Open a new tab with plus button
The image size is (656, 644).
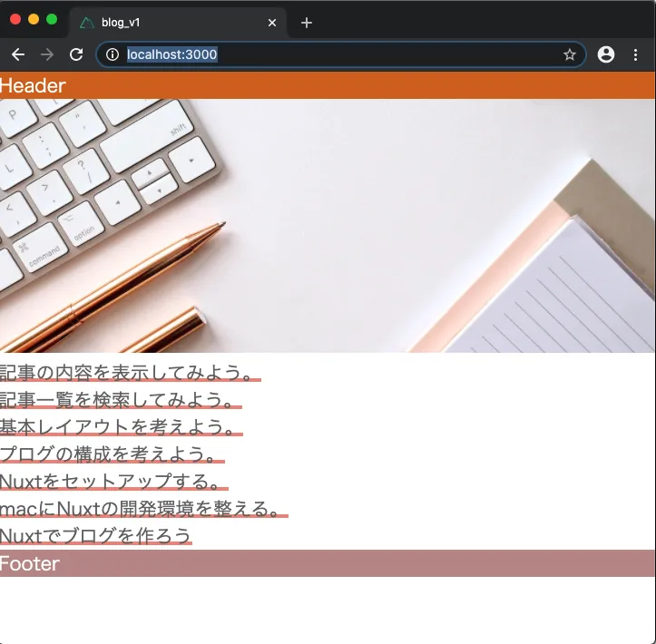tap(307, 23)
